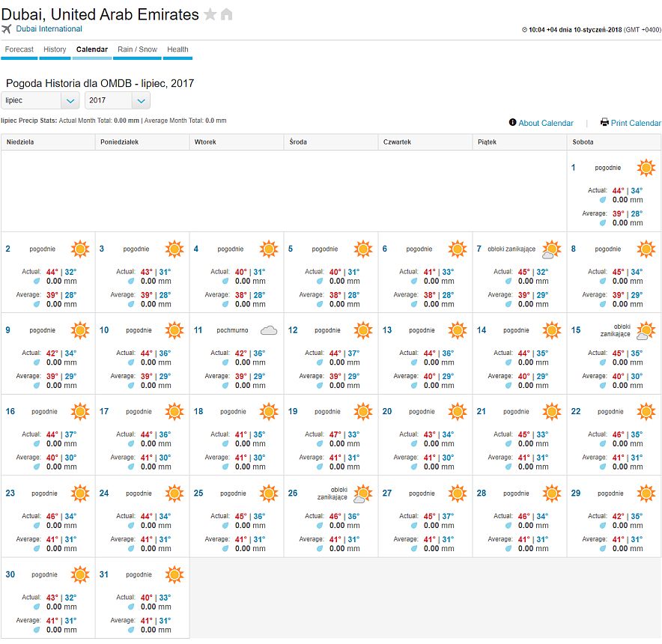Click the lipiec Precip Stats line
Screen dimensions: 662x644
tap(114, 121)
